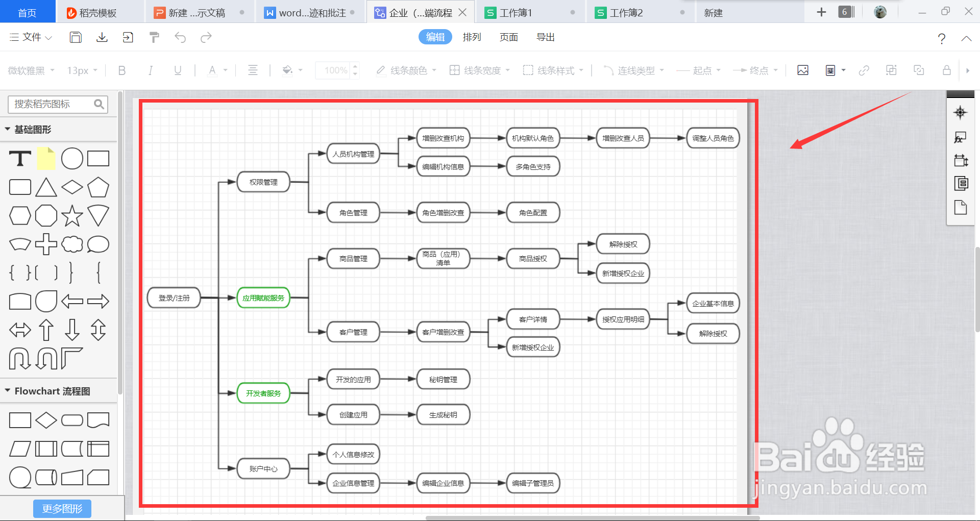Click the hyperlink icon
980x521 pixels.
click(x=864, y=70)
